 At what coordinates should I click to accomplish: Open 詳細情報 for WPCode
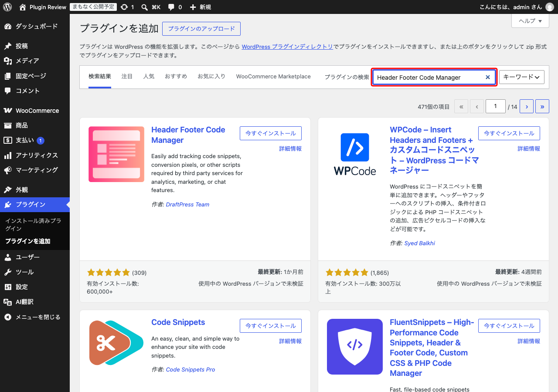click(x=529, y=149)
